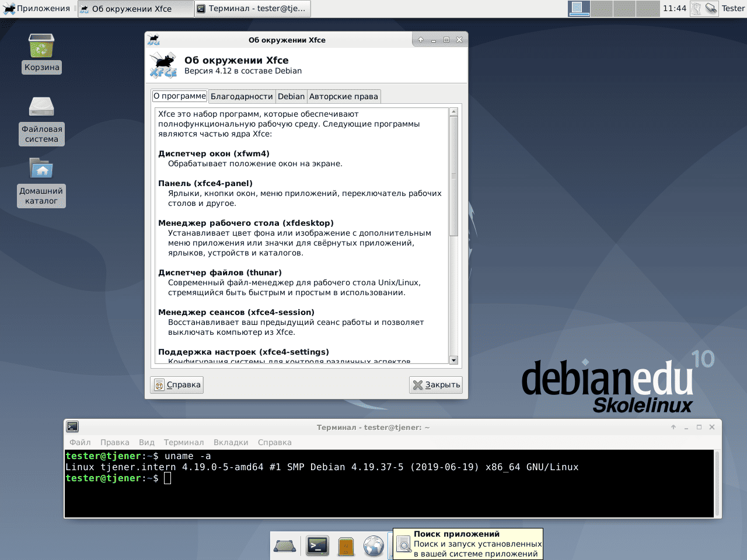Click the scroll-down arrow in the About text
747x560 pixels.
tap(454, 360)
